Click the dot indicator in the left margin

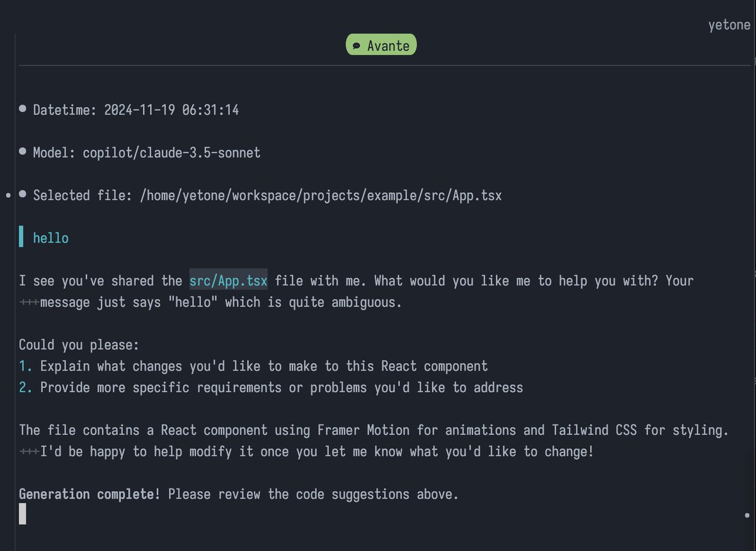tap(8, 195)
